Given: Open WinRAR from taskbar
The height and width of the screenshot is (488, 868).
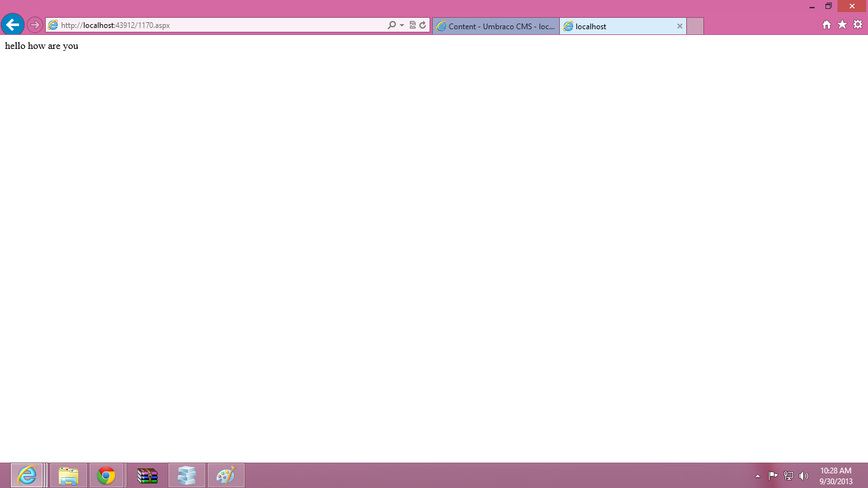Looking at the screenshot, I should pyautogui.click(x=147, y=475).
